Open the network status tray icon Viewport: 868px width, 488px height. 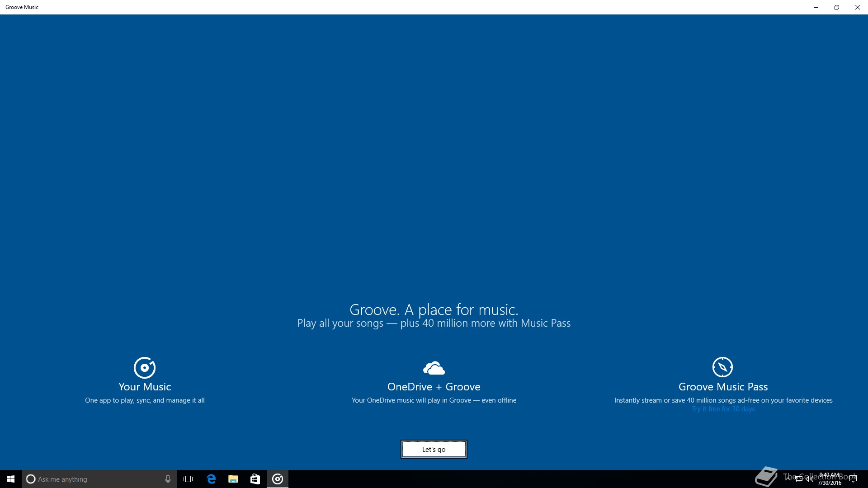click(799, 479)
